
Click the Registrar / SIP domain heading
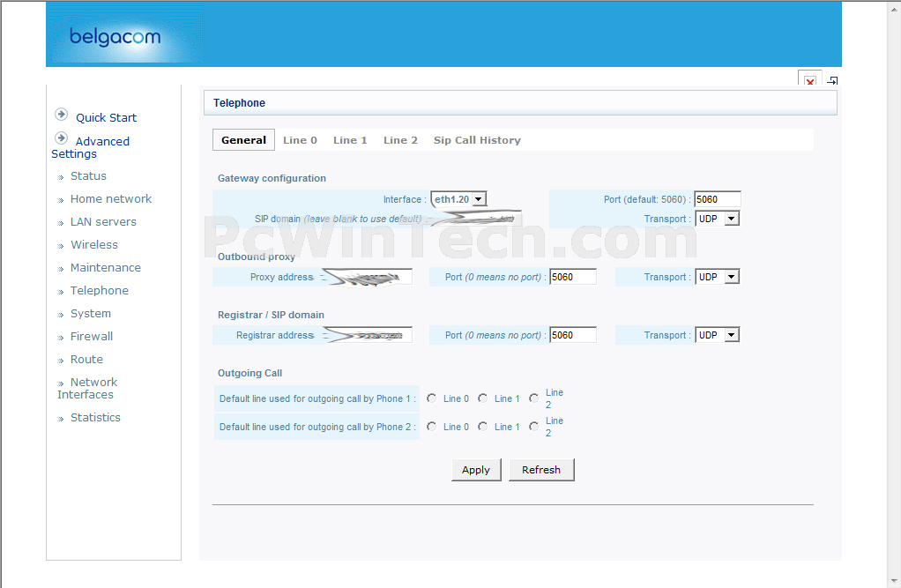[271, 315]
